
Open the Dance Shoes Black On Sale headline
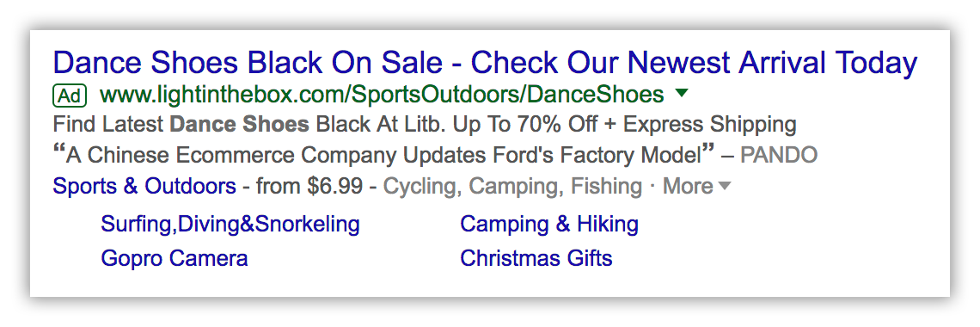(x=485, y=63)
